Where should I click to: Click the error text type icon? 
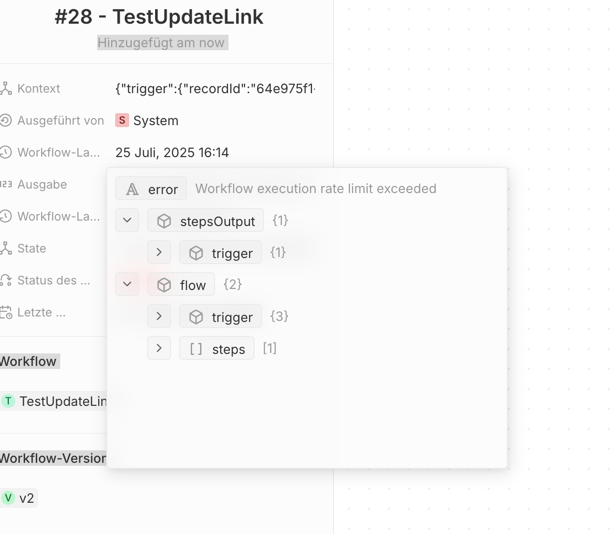132,189
